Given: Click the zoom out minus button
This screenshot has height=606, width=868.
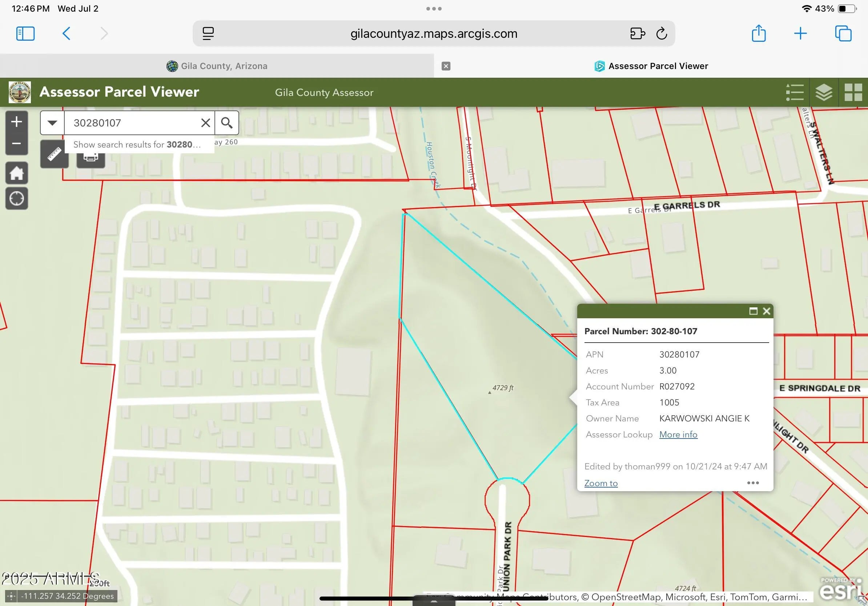Looking at the screenshot, I should (x=16, y=144).
